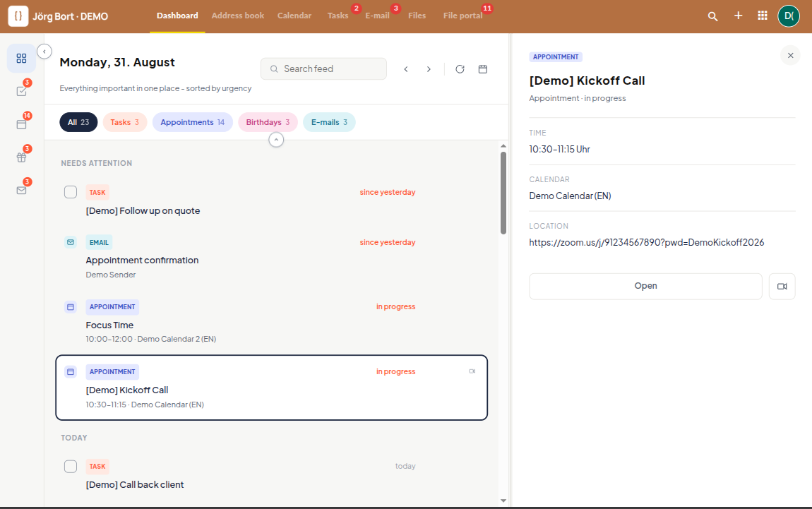Image resolution: width=812 pixels, height=509 pixels.
Task: Go to the next day
Action: (x=429, y=69)
